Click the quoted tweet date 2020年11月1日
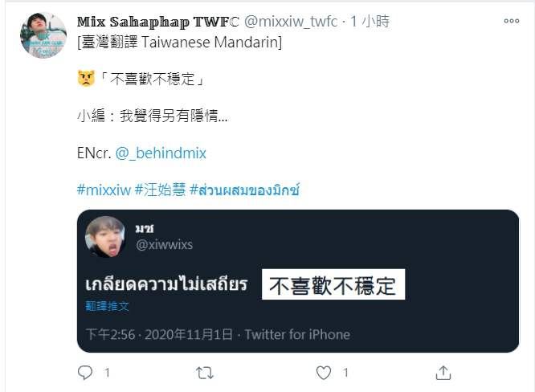 (x=189, y=334)
